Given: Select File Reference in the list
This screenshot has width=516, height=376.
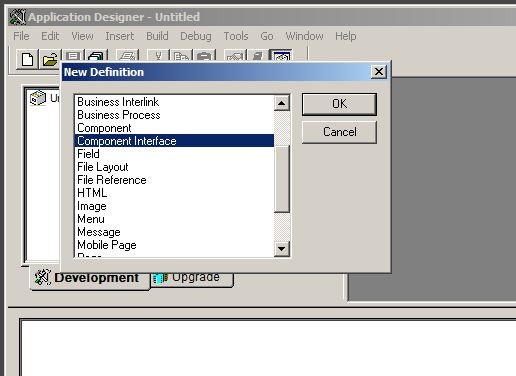Looking at the screenshot, I should click(174, 180).
